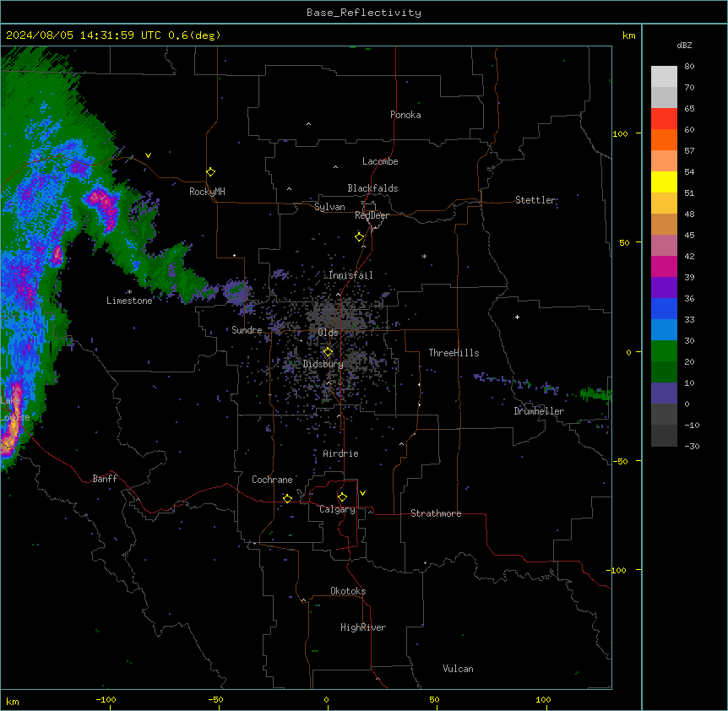This screenshot has width=728, height=711.
Task: Click the Ponoka city label
Action: tap(405, 115)
